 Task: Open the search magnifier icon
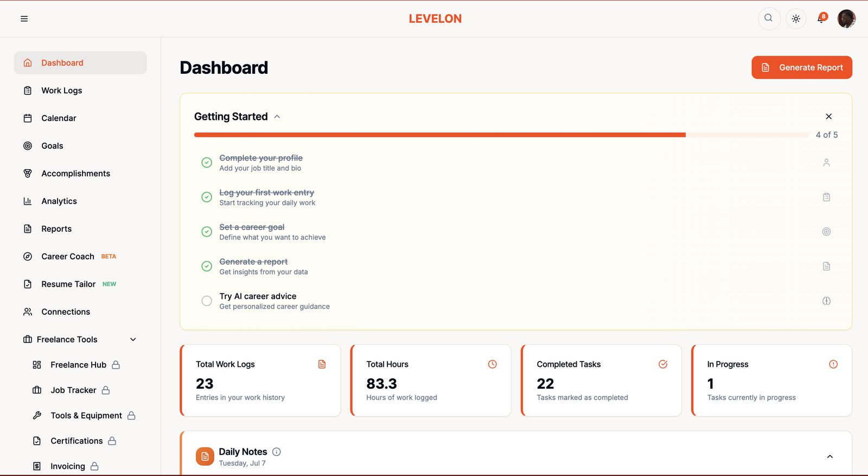(769, 18)
